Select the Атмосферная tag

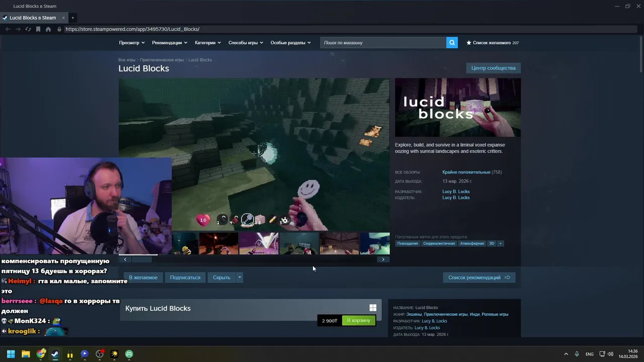pyautogui.click(x=472, y=243)
